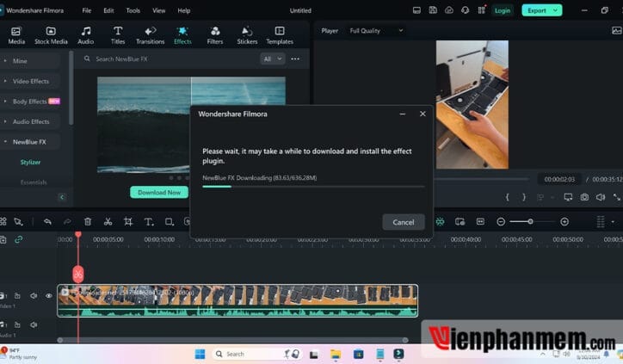Click the mark out bracket icon
This screenshot has width=623, height=364.
click(x=524, y=198)
